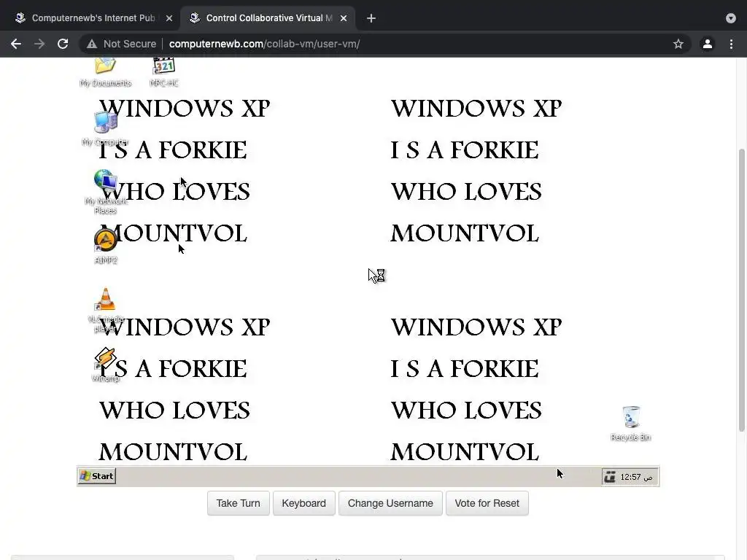Image resolution: width=747 pixels, height=560 pixels.
Task: Open the browser profile icon
Action: [708, 44]
